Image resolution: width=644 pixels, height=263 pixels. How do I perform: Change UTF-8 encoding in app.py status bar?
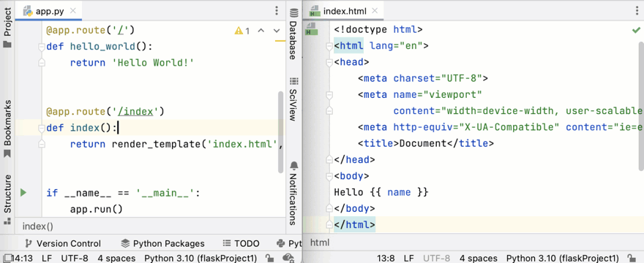(x=75, y=258)
